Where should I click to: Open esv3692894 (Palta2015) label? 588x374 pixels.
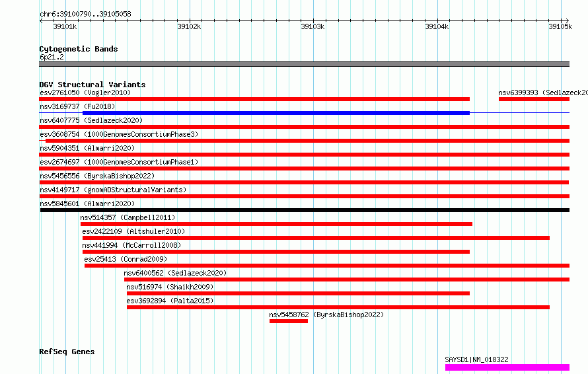click(170, 301)
